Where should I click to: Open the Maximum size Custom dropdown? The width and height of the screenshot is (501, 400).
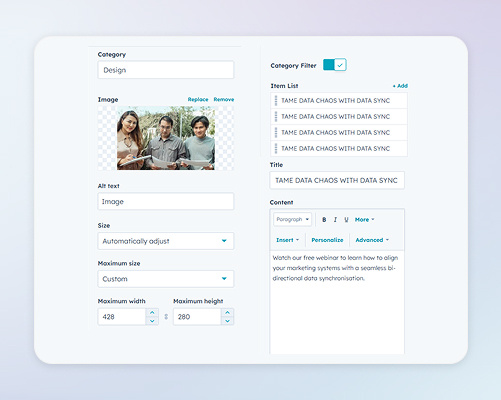click(x=166, y=279)
